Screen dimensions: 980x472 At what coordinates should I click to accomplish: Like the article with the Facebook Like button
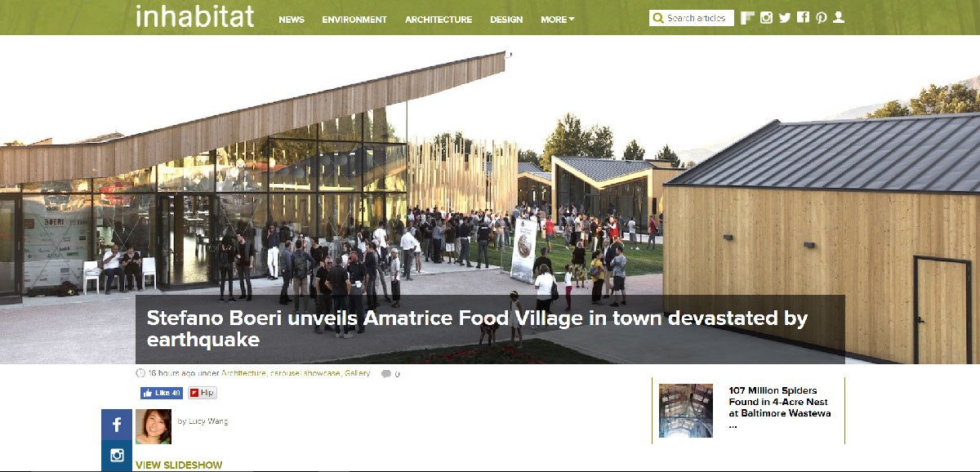coord(162,393)
